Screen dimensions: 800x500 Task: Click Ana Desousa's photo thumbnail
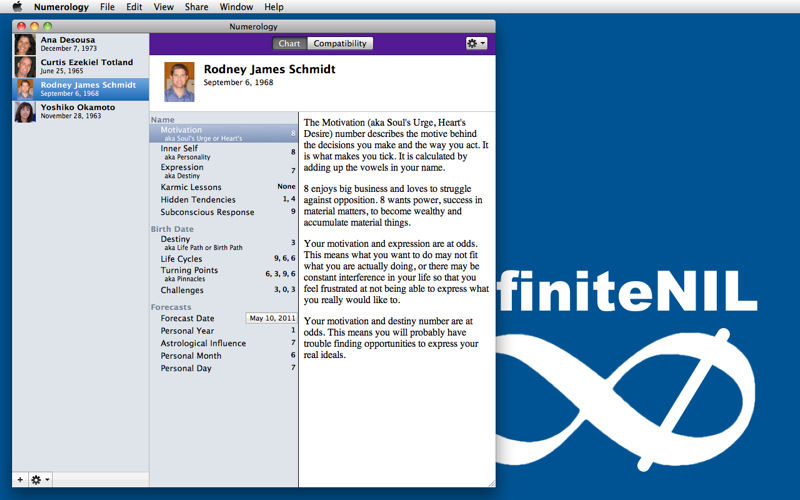(25, 44)
